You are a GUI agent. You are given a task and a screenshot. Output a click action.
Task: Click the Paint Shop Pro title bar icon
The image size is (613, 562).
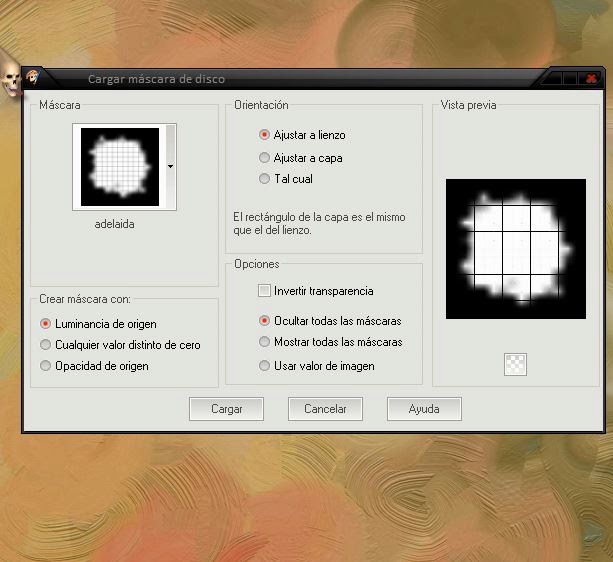pyautogui.click(x=32, y=77)
